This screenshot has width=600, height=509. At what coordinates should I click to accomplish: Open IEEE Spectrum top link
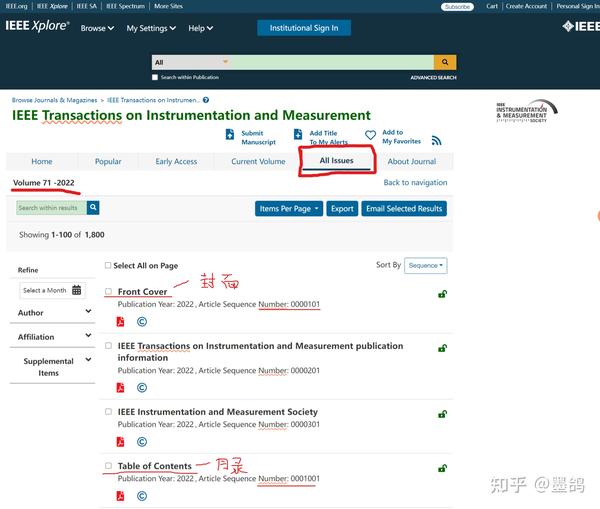125,6
